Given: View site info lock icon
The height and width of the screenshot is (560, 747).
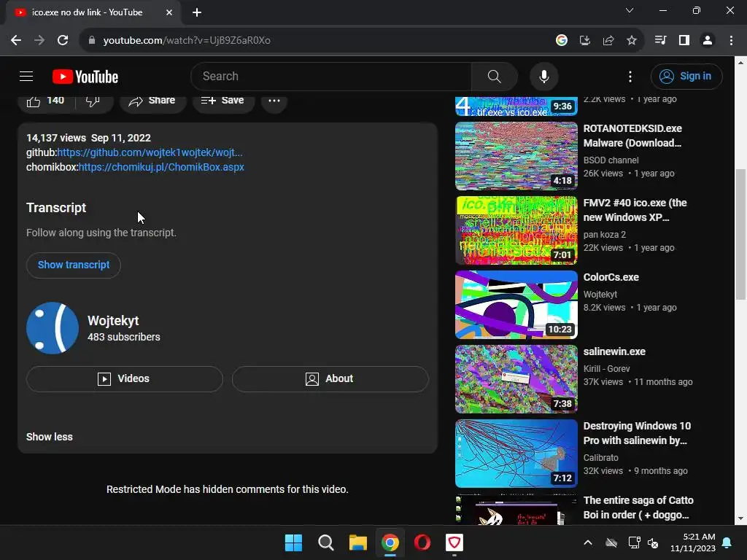Looking at the screenshot, I should click(x=91, y=41).
